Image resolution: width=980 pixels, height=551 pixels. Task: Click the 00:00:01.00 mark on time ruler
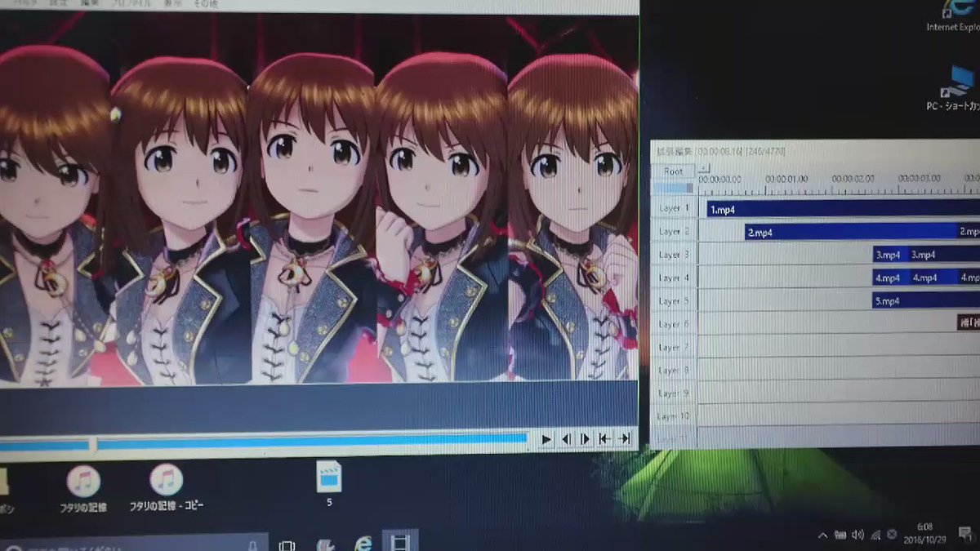787,180
